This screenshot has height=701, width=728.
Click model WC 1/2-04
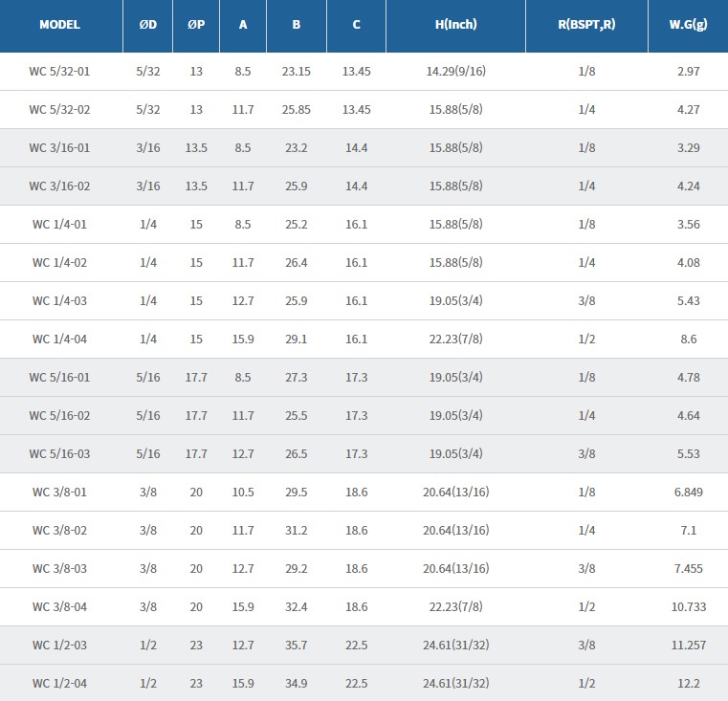click(59, 683)
